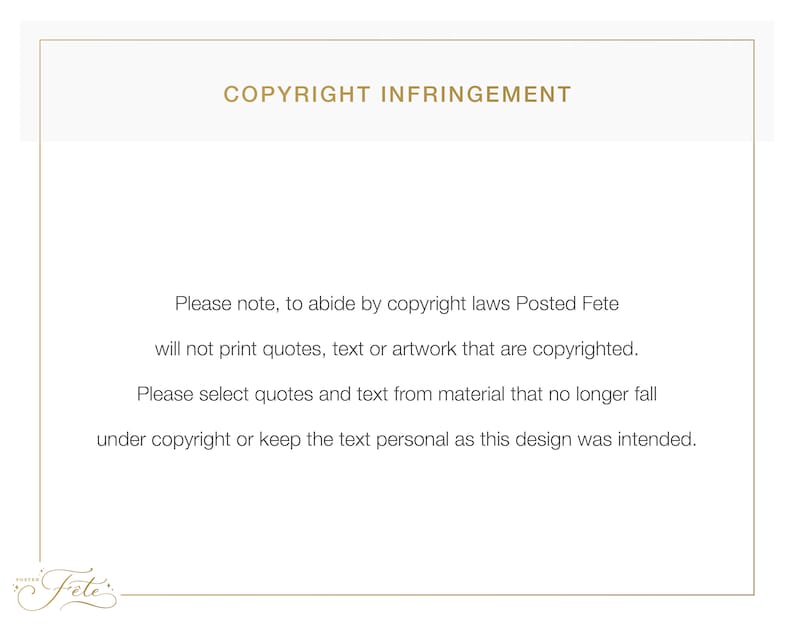Select the line starting 'Please select quotes and text'
The image size is (794, 635).
[397, 394]
